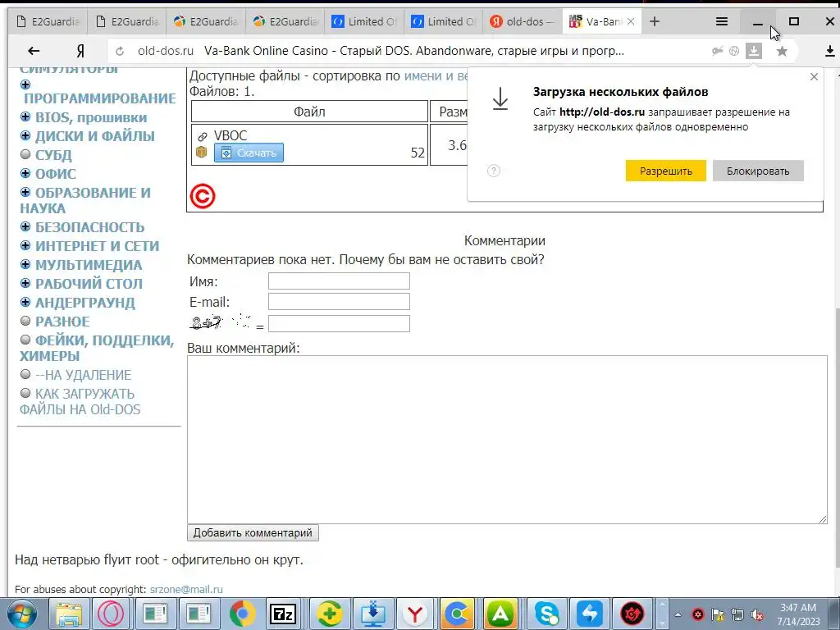Image resolution: width=840 pixels, height=630 pixels.
Task: Click the highlighted download-request icon in address bar
Action: (x=754, y=51)
